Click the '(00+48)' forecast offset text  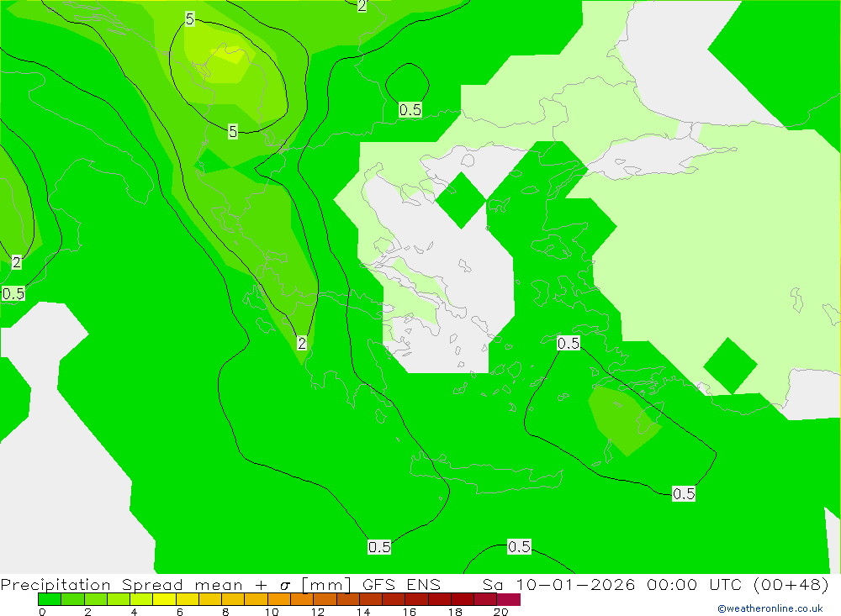click(x=791, y=584)
